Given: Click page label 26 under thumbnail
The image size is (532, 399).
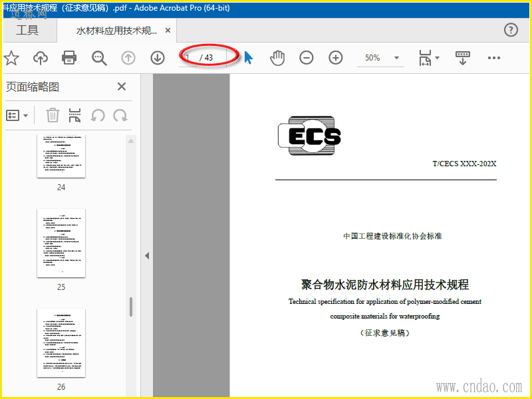Looking at the screenshot, I should [x=61, y=387].
